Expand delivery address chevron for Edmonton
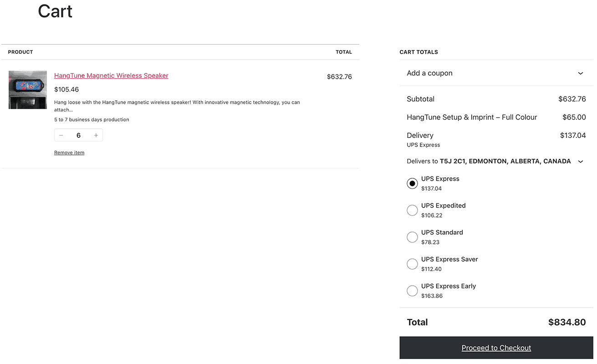The height and width of the screenshot is (364, 597). coord(581,162)
